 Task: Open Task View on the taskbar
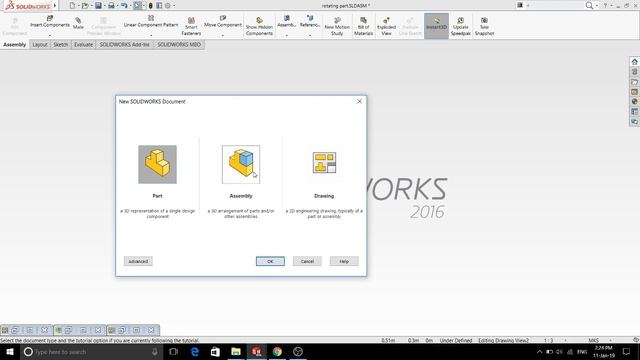(173, 351)
